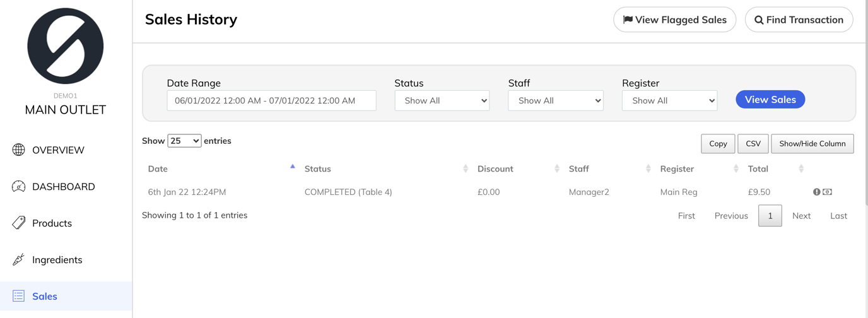Click the exclamation info icon for Manager2 sale
Viewport: 868px width, 318px height.
816,192
